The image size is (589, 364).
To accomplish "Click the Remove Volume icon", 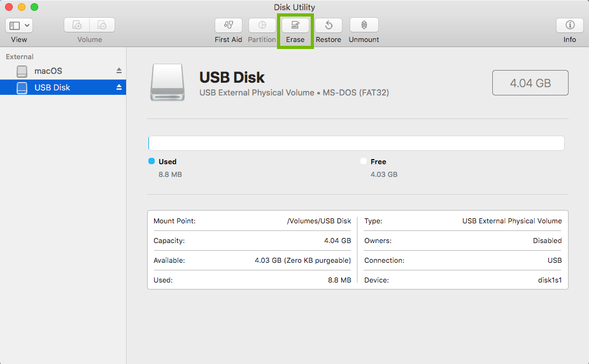I will [102, 25].
